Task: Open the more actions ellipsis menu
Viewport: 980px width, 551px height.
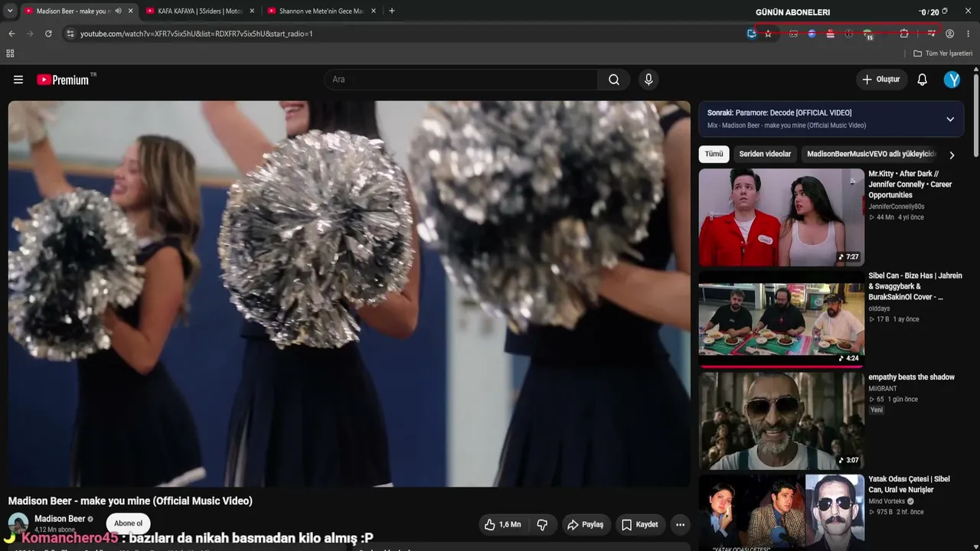Action: pos(680,524)
